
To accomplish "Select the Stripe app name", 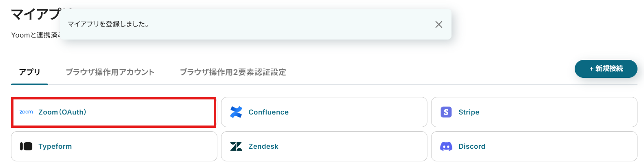I will click(x=469, y=112).
